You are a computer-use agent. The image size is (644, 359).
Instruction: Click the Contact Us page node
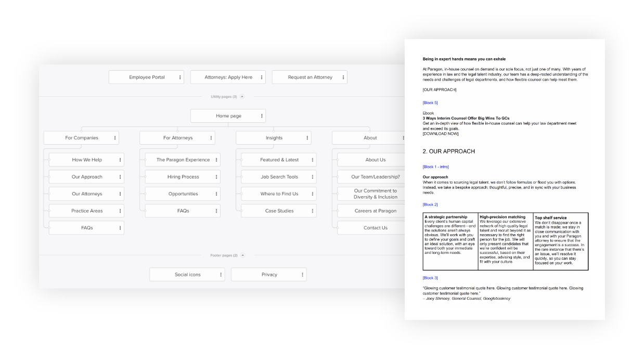click(371, 228)
